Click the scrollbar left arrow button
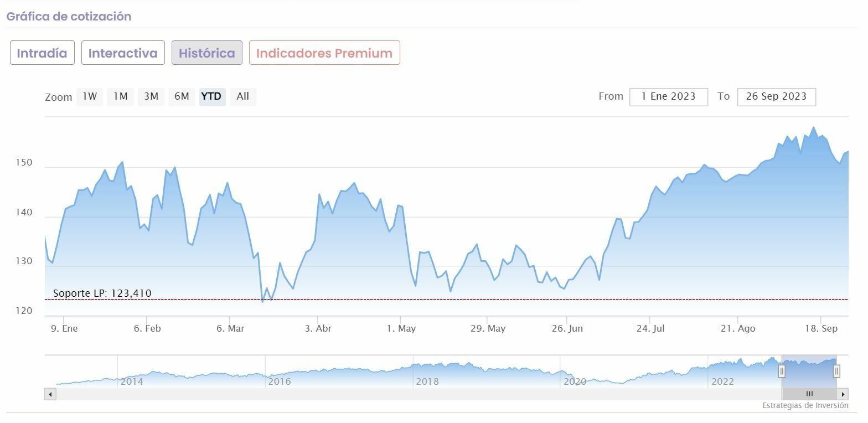Image resolution: width=868 pixels, height=423 pixels. [50, 394]
